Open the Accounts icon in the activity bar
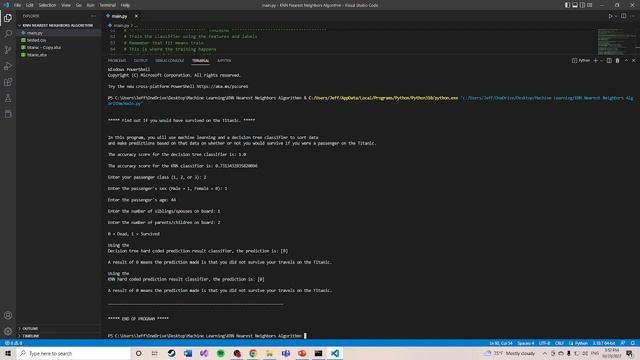 (8, 315)
